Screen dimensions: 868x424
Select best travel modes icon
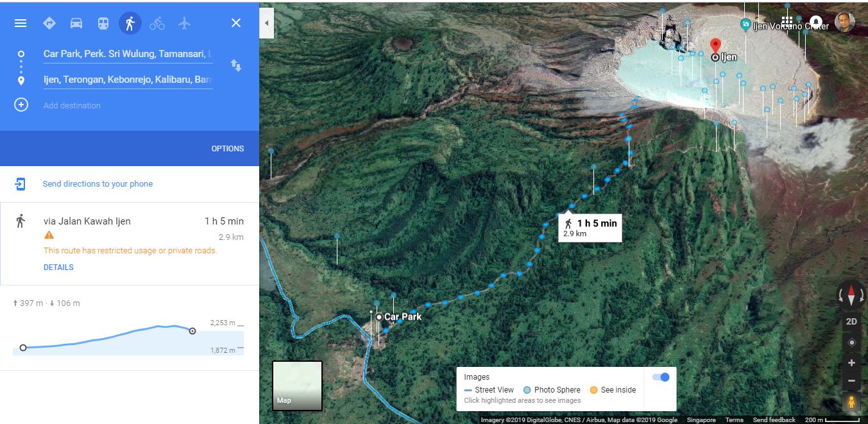pos(49,23)
